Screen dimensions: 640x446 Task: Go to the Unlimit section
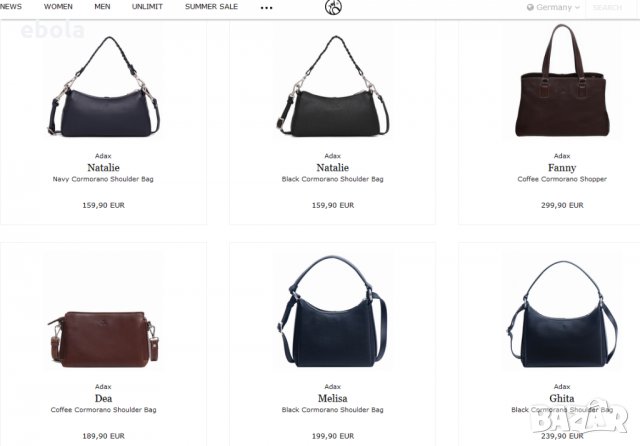pyautogui.click(x=147, y=7)
